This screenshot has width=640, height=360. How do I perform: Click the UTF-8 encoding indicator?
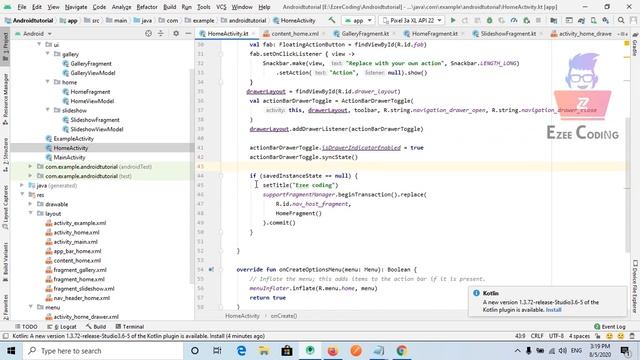556,336
